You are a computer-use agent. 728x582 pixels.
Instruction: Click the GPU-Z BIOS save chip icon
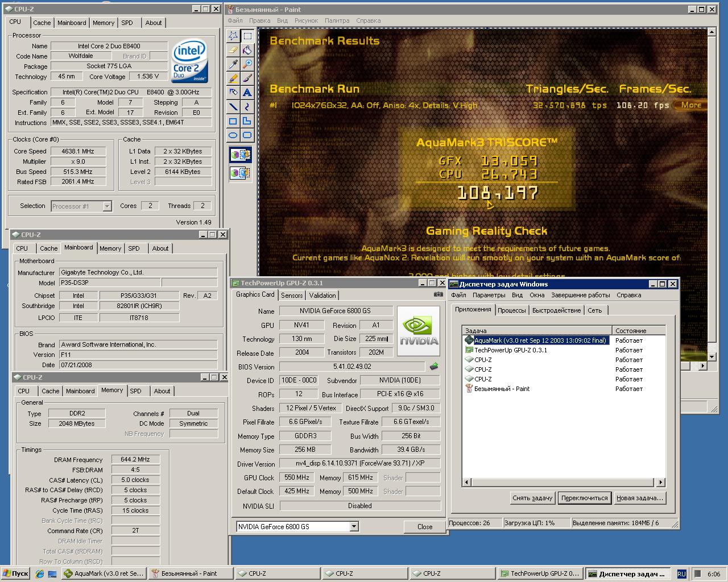434,367
